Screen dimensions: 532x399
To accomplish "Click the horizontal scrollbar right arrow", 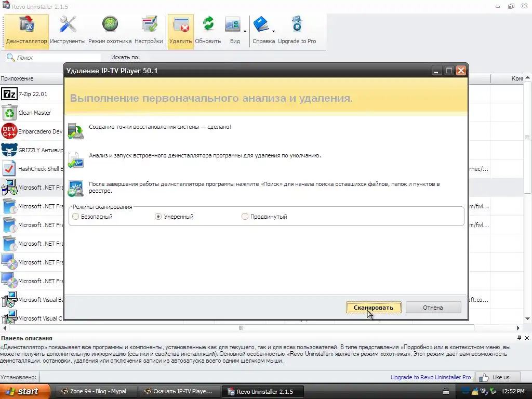I will (518, 328).
